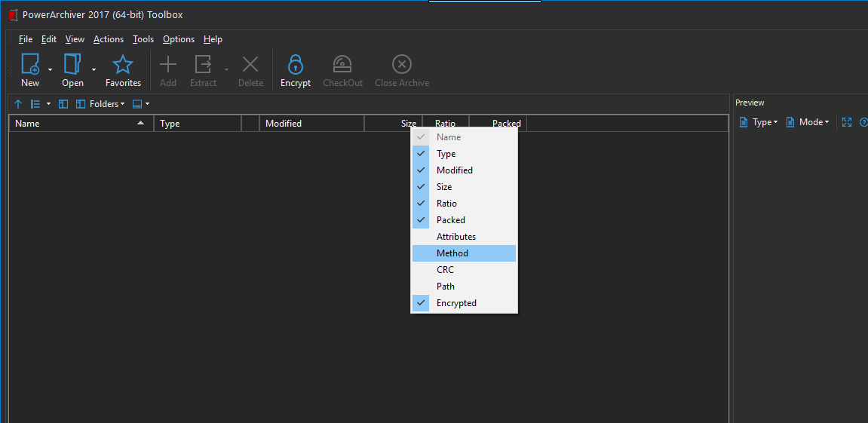Enable the Attributes column option
868x423 pixels.
click(464, 237)
